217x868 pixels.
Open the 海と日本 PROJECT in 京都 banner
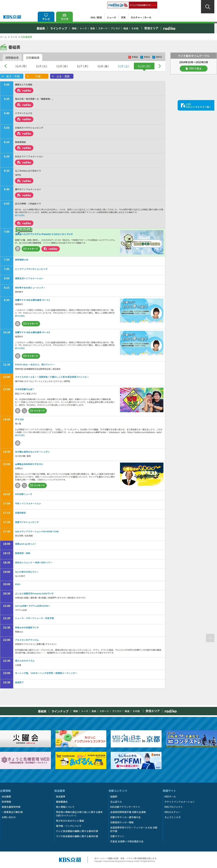(136, 739)
